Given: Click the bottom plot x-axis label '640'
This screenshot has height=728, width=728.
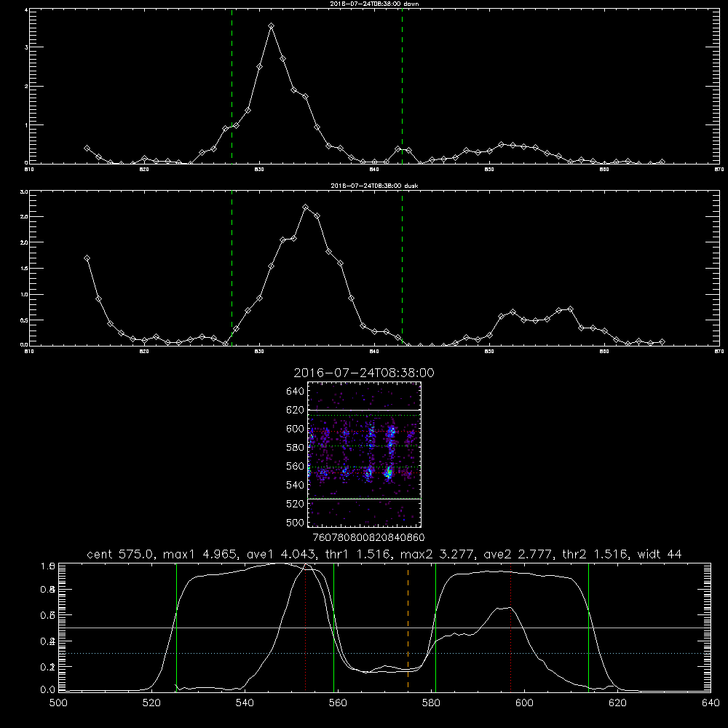Looking at the screenshot, I should (x=711, y=703).
